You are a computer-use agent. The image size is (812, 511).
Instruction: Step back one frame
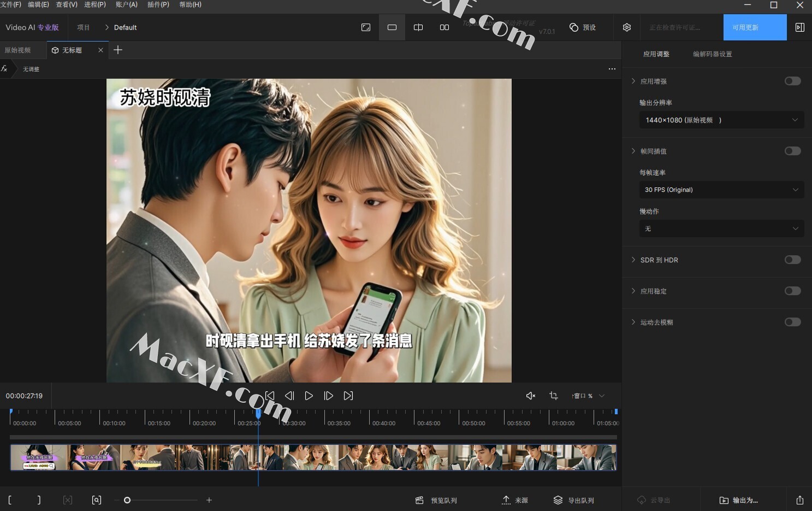coord(289,396)
